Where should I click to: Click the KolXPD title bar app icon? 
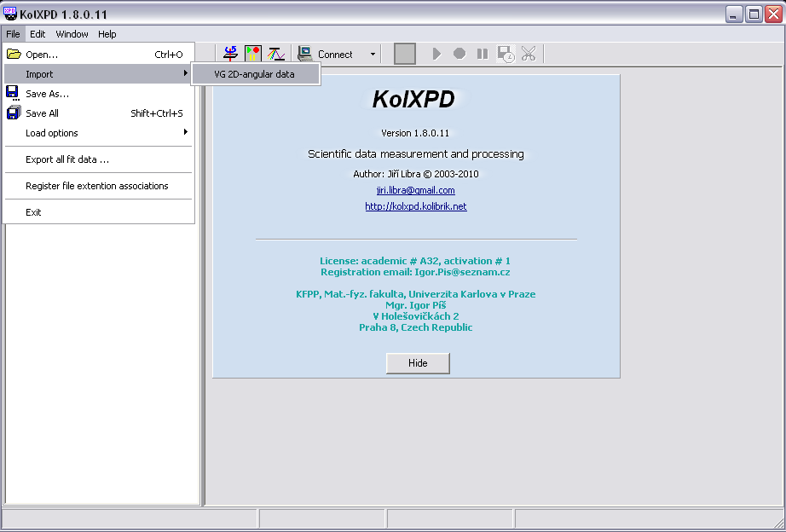point(10,14)
